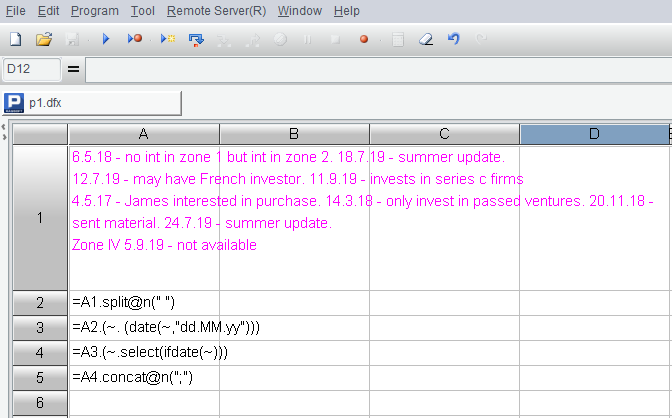Image resolution: width=672 pixels, height=418 pixels.
Task: Click the debug run icon with red dot
Action: click(134, 39)
